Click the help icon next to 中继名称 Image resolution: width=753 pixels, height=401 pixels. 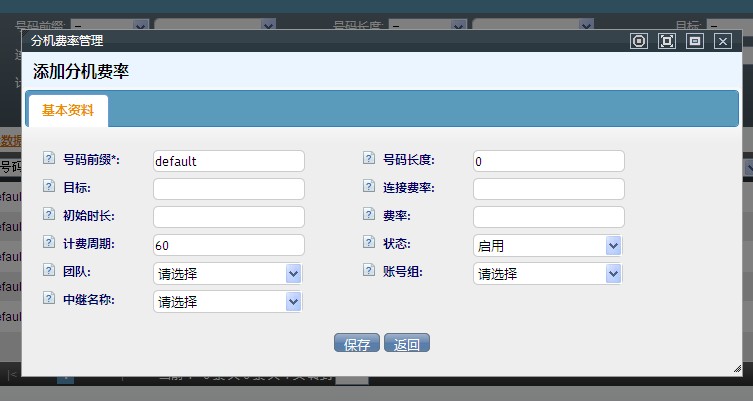(49, 299)
